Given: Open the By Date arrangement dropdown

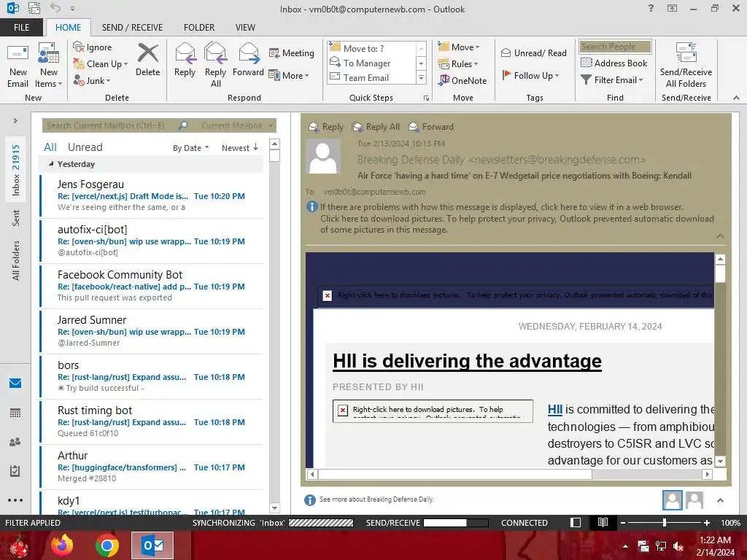Looking at the screenshot, I should [x=190, y=148].
